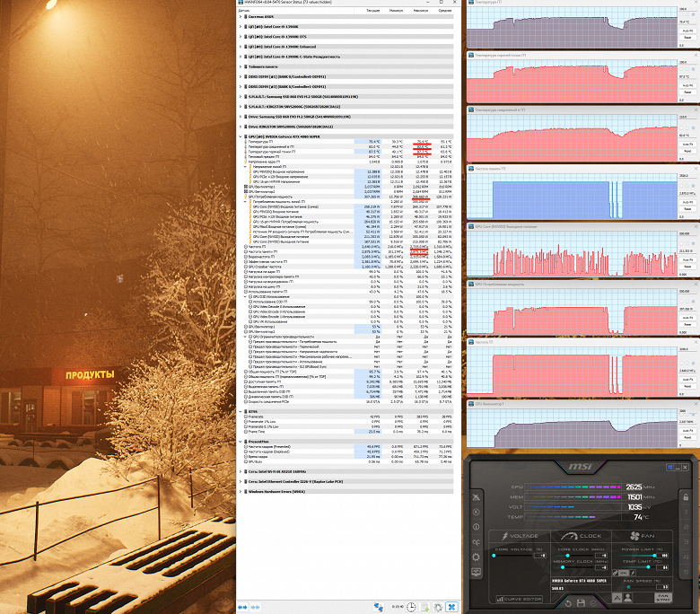This screenshot has width=700, height=614.
Task: Click the Fan Speed slider handle
Action: (628, 587)
